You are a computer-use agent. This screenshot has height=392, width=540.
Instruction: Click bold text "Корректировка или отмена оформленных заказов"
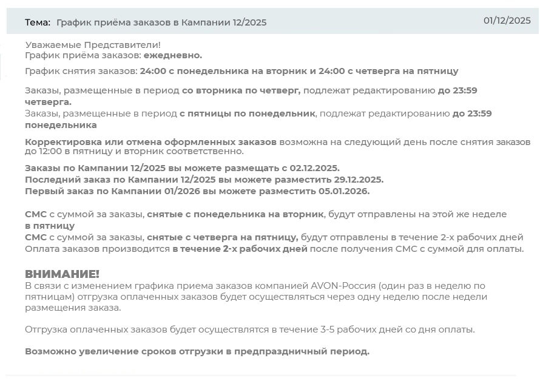pos(150,141)
